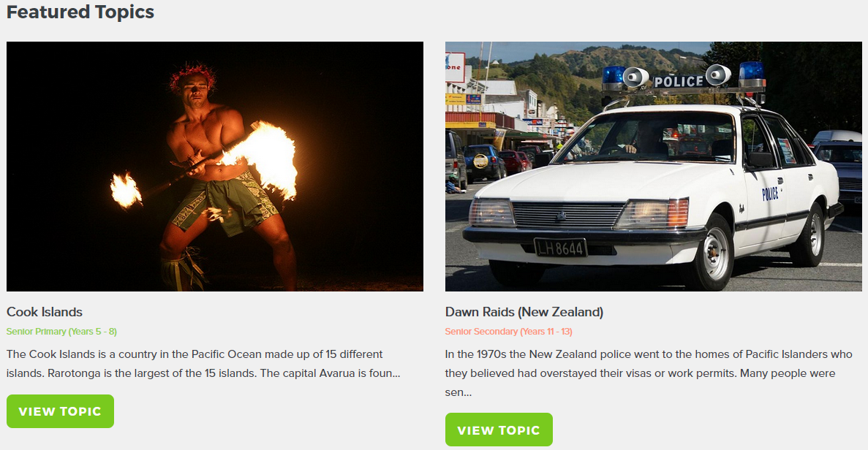
Task: Click the small flame at torch end
Action: tap(126, 190)
